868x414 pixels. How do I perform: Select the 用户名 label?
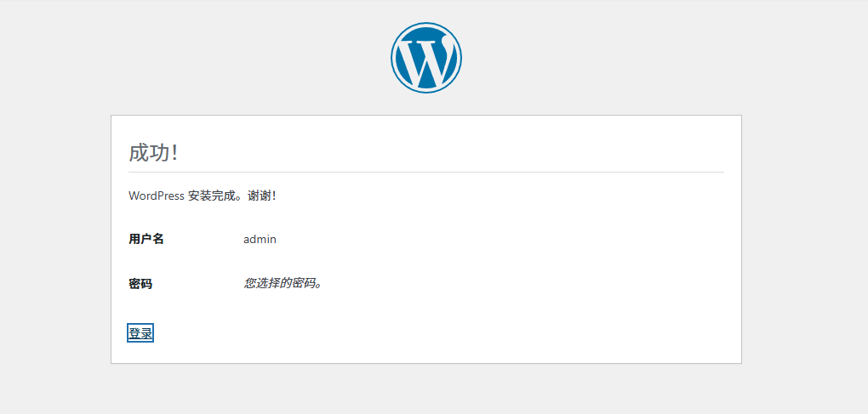146,239
